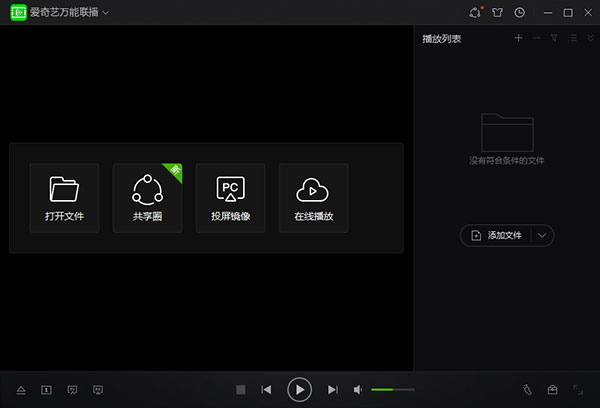
Task: Open the playlist filter menu
Action: tap(554, 38)
